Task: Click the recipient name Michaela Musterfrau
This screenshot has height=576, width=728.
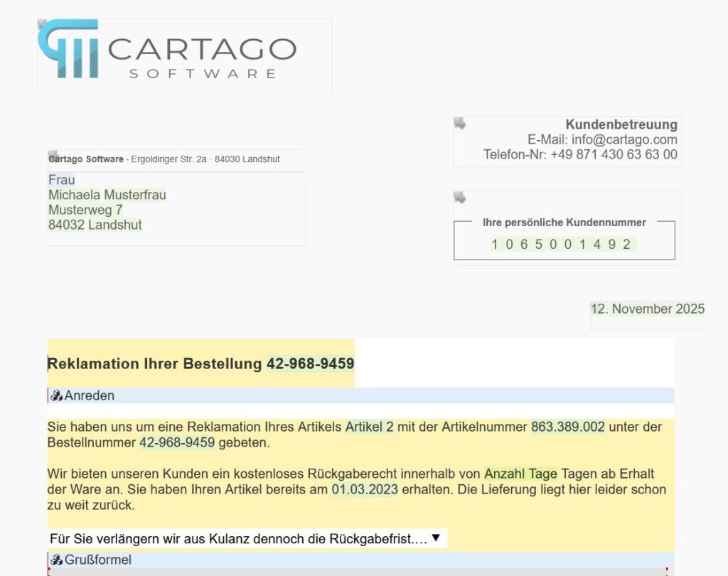Action: (107, 195)
